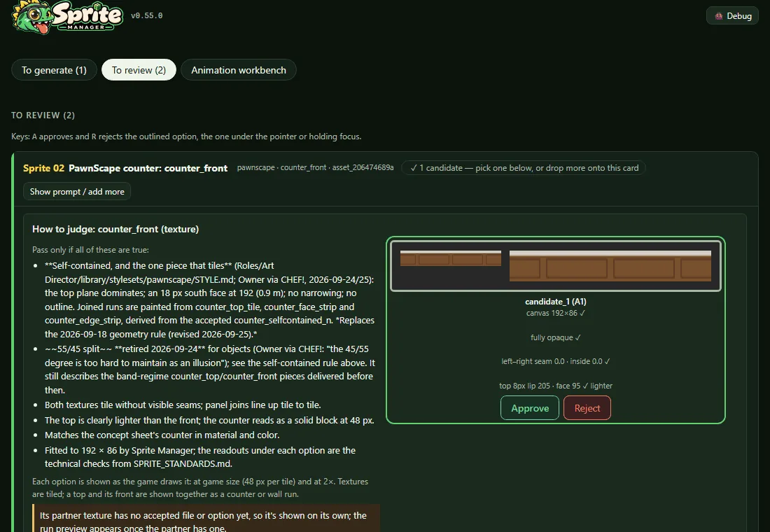This screenshot has height=532, width=770.
Task: Open the Debug panel button
Action: [732, 15]
